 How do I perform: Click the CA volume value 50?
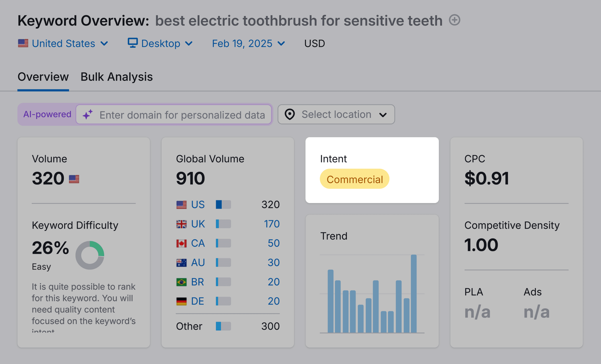[274, 243]
